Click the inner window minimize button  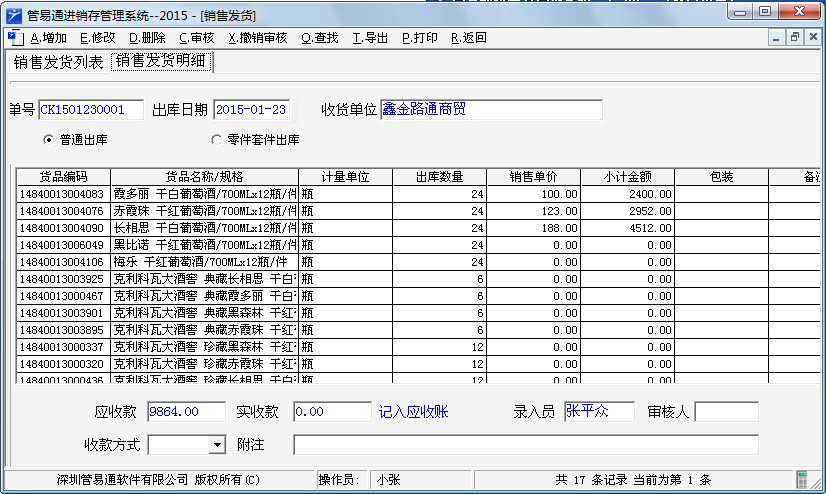(x=777, y=37)
